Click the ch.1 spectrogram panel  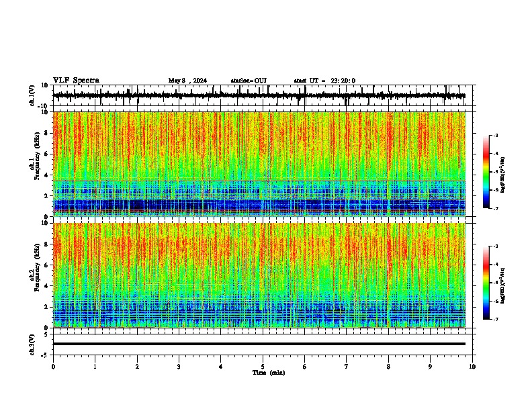click(259, 164)
